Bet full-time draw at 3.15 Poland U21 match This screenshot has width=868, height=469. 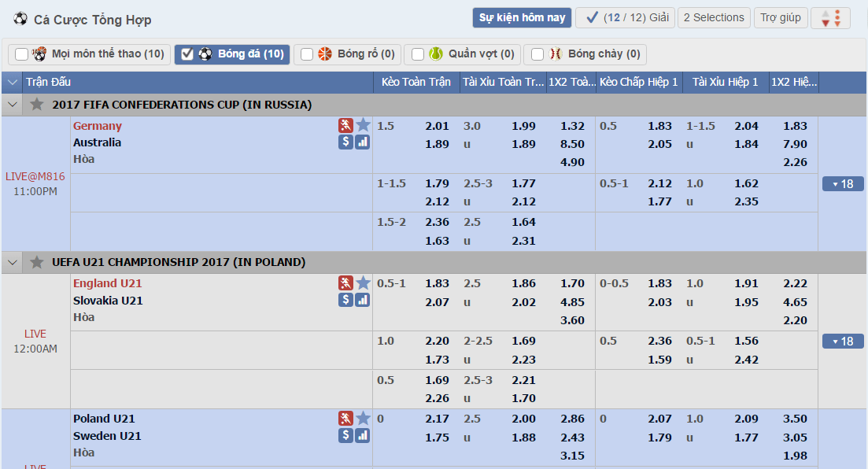tap(572, 456)
